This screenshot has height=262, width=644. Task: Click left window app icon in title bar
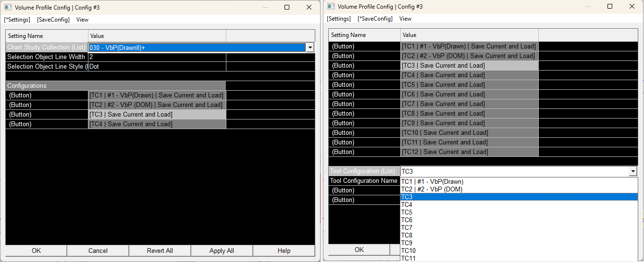8,7
